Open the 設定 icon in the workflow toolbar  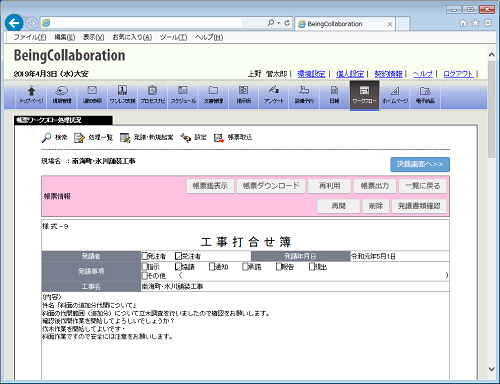pos(186,138)
